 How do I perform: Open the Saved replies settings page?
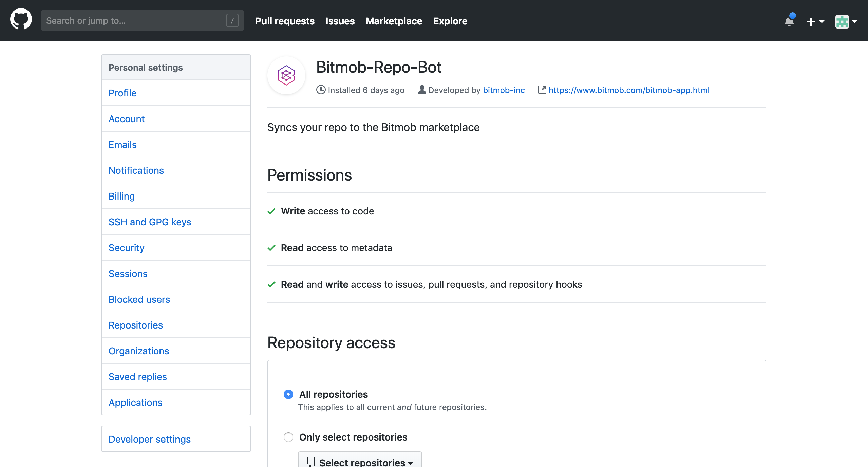coord(176,377)
